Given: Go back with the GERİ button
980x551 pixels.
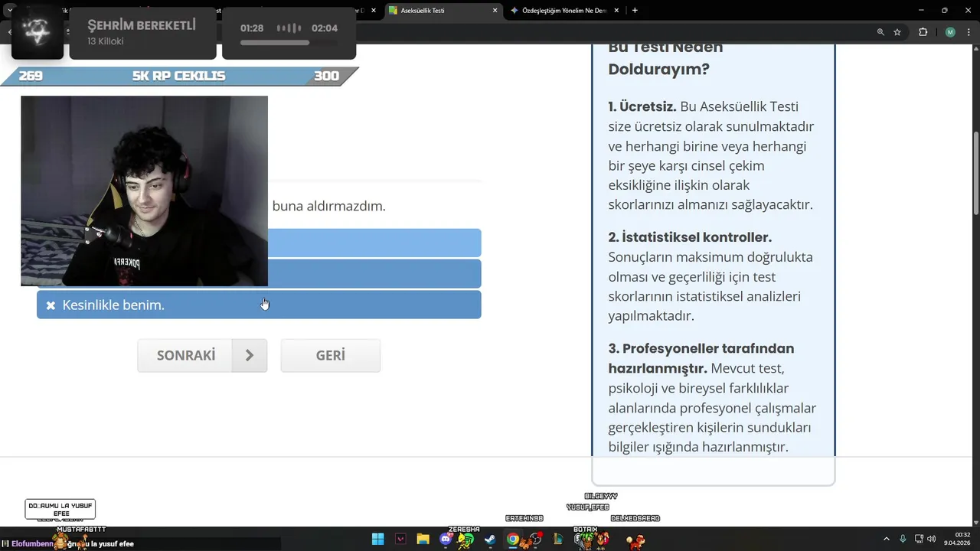Looking at the screenshot, I should click(331, 356).
